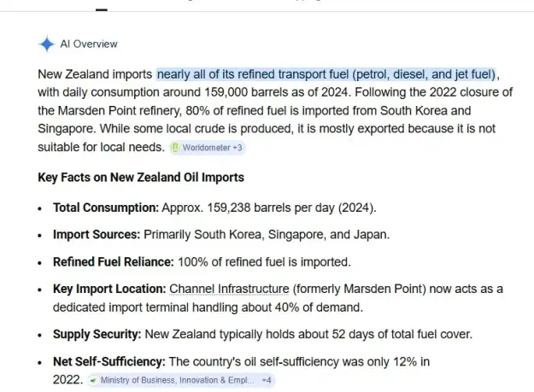Screen dimensions: 534x392
Task: Click the Import Sources bullet label
Action: (97, 235)
